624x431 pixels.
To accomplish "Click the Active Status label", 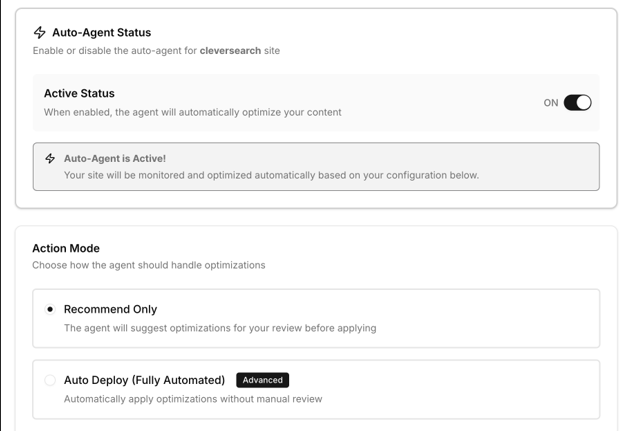I will point(79,93).
